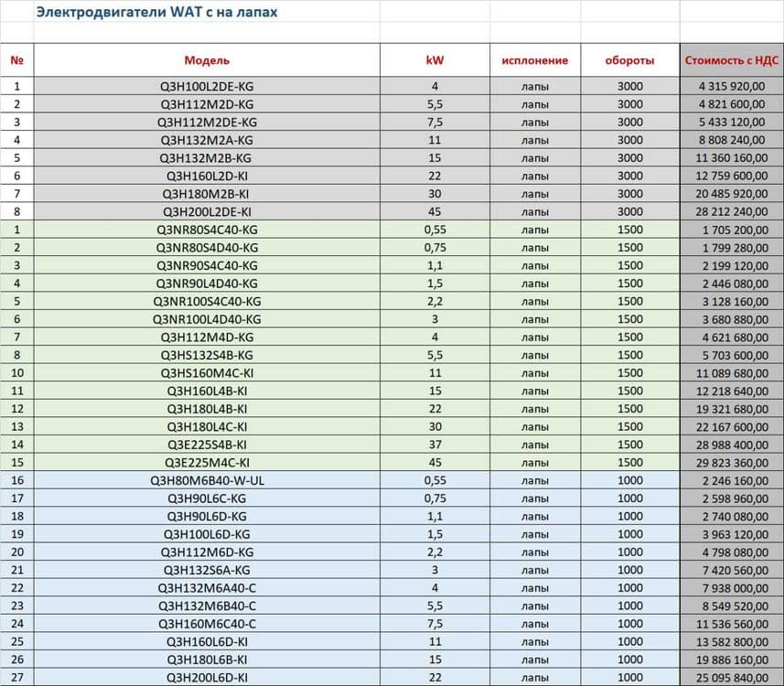Select model cell Q3HS160M4C-KI
This screenshot has width=784, height=686.
[x=207, y=373]
